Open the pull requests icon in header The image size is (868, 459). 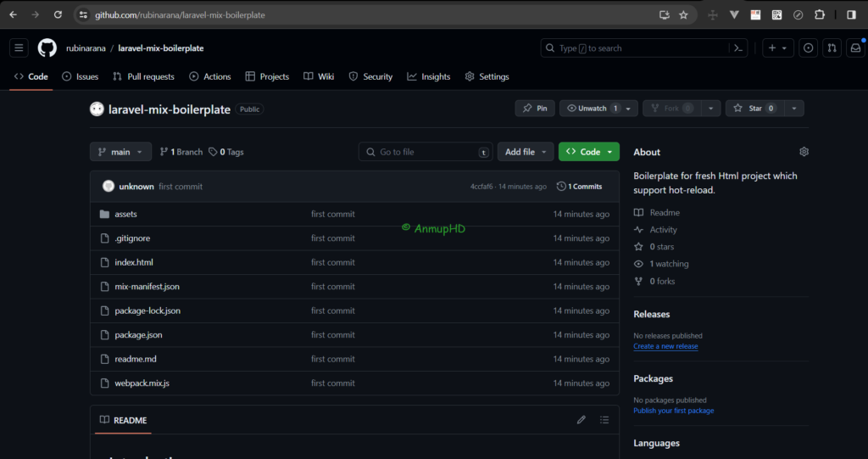(x=832, y=48)
